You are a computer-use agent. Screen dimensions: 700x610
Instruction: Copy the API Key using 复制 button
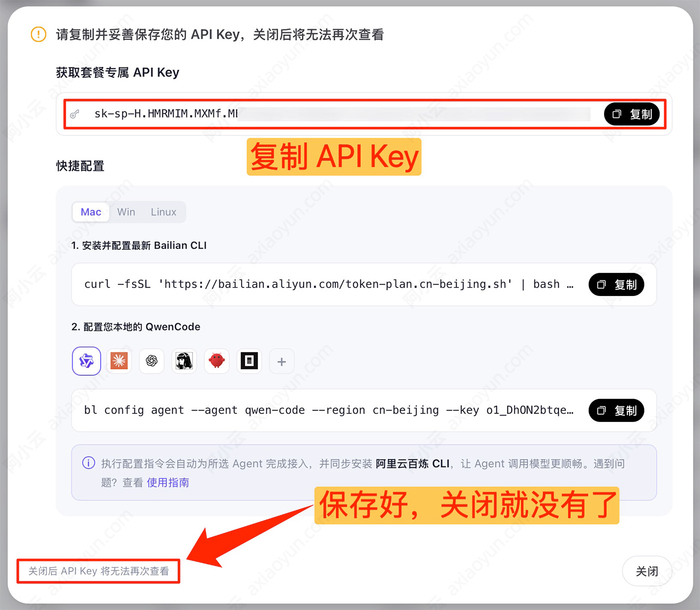click(632, 114)
